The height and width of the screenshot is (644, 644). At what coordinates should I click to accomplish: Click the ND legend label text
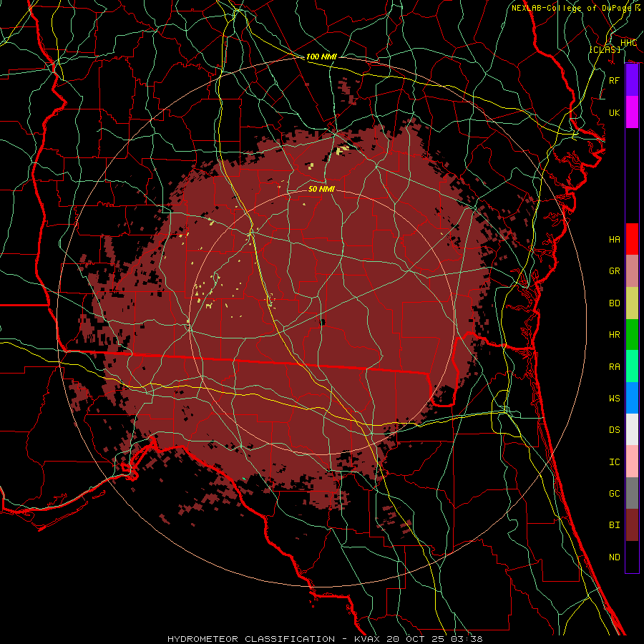tap(615, 557)
